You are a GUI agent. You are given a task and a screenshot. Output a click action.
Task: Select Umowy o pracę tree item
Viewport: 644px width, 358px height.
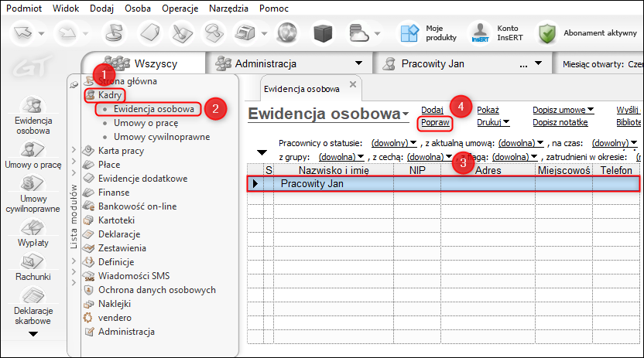146,123
